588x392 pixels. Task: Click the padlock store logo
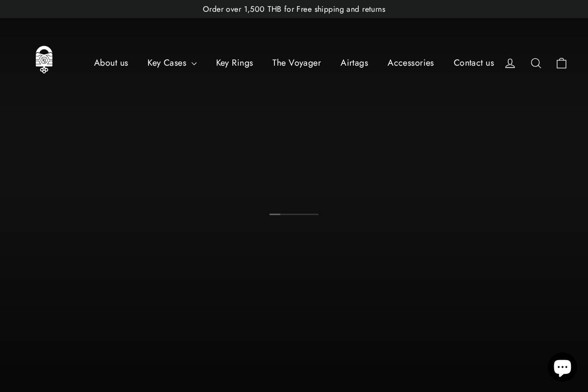coord(44,59)
